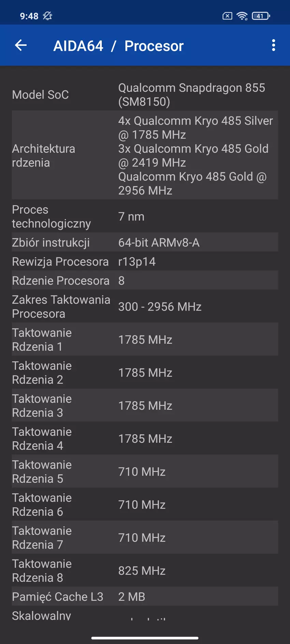The width and height of the screenshot is (290, 644).
Task: Select the Taktowanie Rdzenia 5 row
Action: tap(145, 471)
